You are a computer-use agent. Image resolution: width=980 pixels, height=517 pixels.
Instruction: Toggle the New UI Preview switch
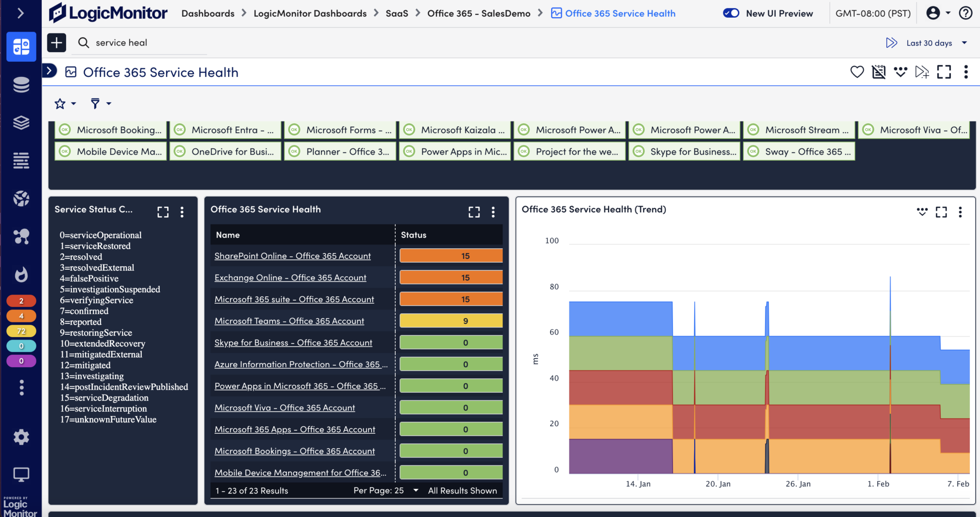(731, 13)
